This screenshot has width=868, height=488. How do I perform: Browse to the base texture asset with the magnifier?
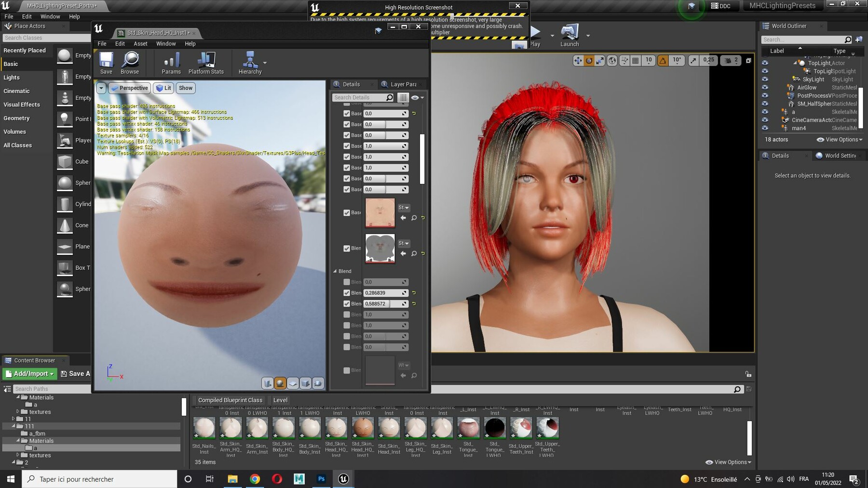[x=414, y=218]
